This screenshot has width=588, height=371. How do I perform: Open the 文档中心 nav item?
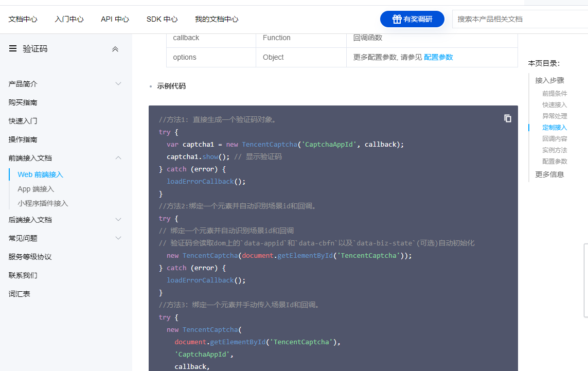(23, 19)
